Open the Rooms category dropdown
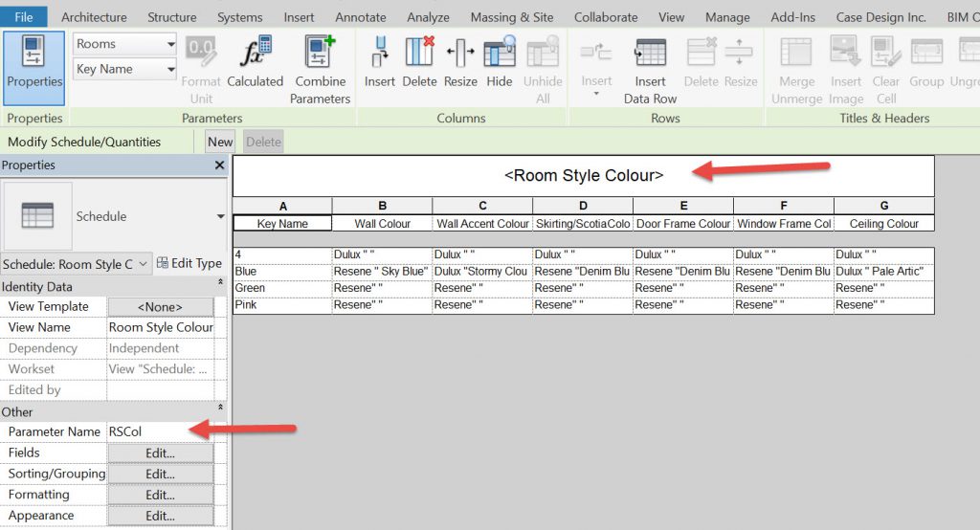This screenshot has width=980, height=530. tap(171, 44)
